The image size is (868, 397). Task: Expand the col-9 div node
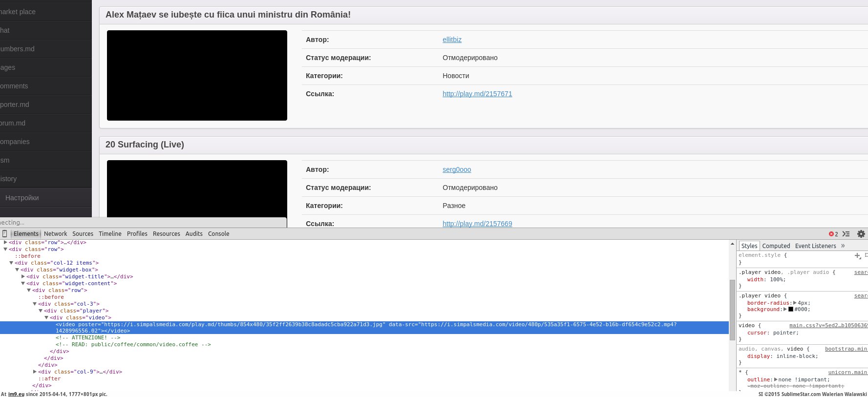click(35, 372)
